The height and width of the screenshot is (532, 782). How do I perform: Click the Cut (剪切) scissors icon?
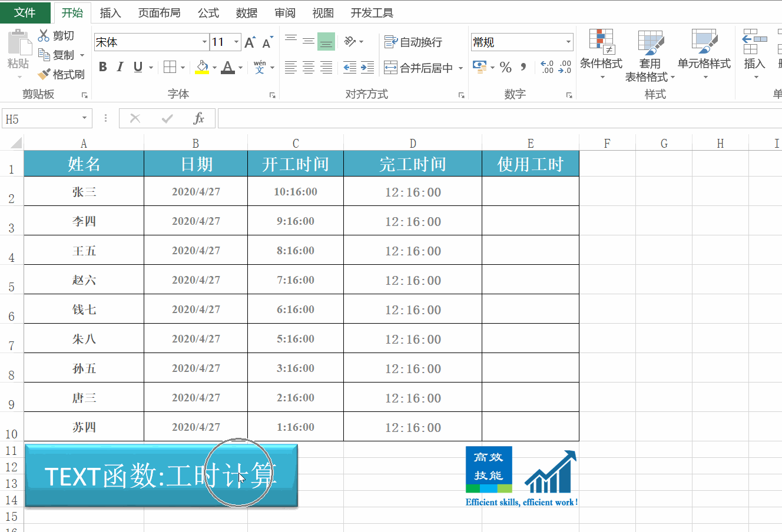click(44, 36)
